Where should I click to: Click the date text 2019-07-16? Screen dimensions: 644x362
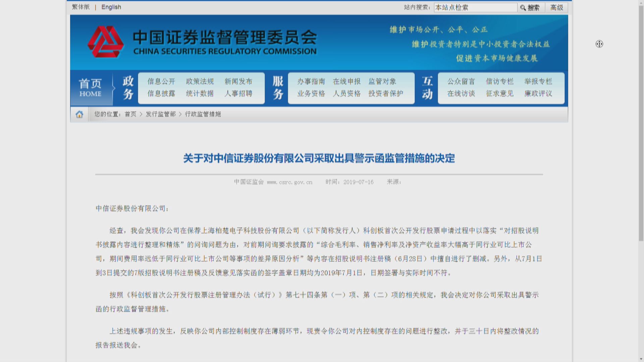[x=358, y=182]
